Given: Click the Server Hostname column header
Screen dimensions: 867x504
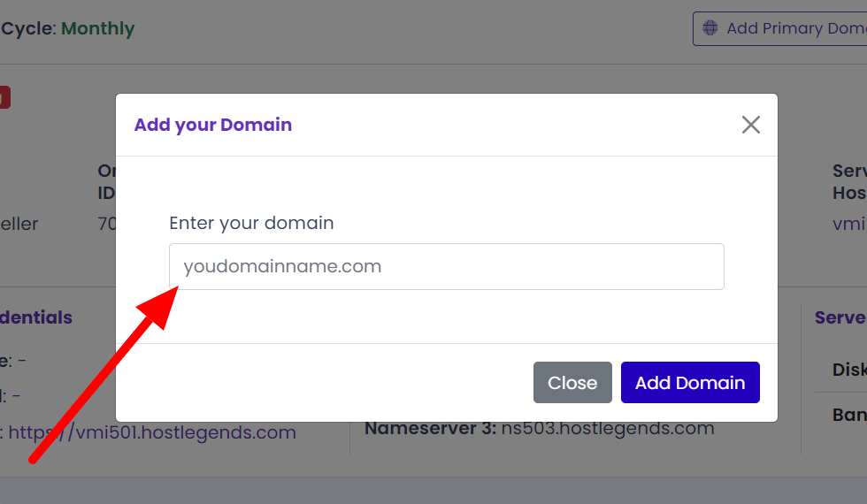Looking at the screenshot, I should click(x=848, y=180).
